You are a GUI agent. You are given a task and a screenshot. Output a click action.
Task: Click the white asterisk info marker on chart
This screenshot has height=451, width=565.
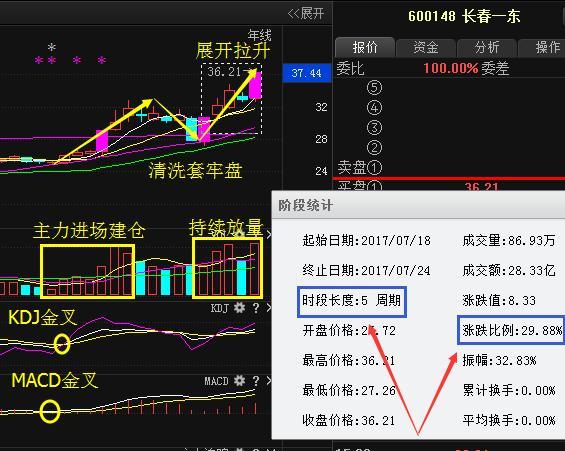coord(52,47)
